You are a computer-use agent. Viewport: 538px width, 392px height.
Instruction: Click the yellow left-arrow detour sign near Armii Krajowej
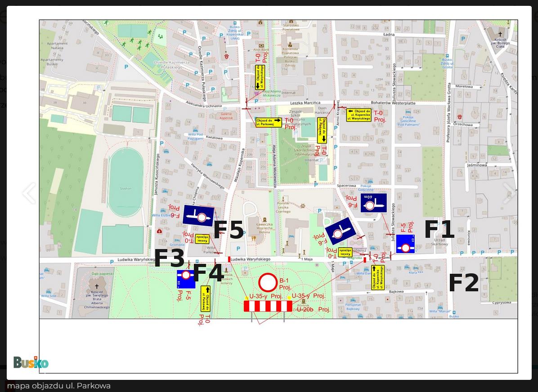pyautogui.click(x=359, y=115)
